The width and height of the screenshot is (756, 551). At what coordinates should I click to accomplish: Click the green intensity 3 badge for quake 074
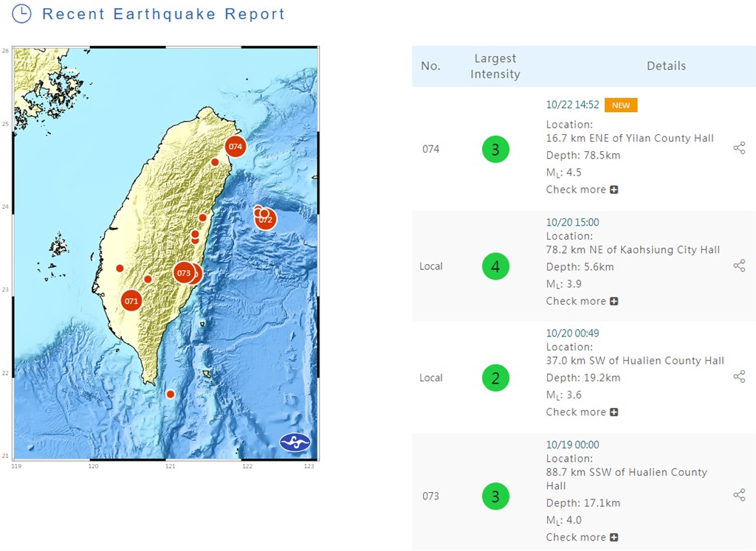(495, 148)
